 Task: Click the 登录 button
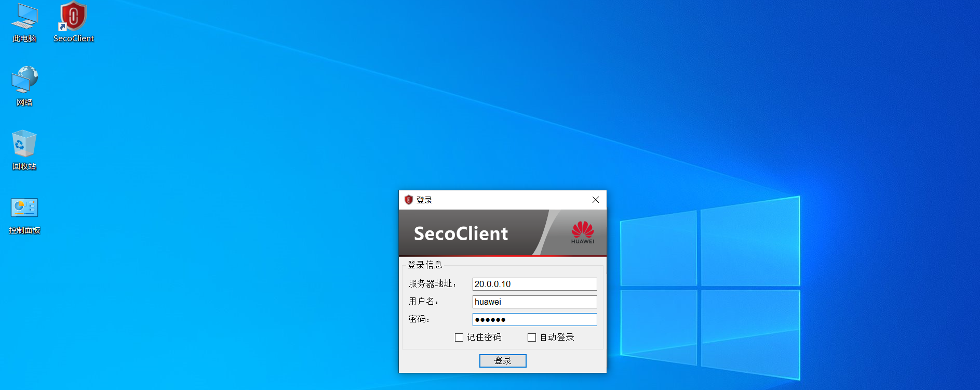pyautogui.click(x=503, y=361)
